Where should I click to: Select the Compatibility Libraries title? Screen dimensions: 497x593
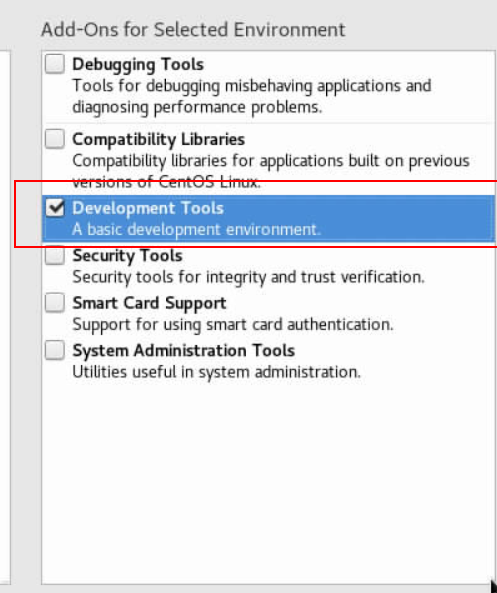click(x=158, y=140)
